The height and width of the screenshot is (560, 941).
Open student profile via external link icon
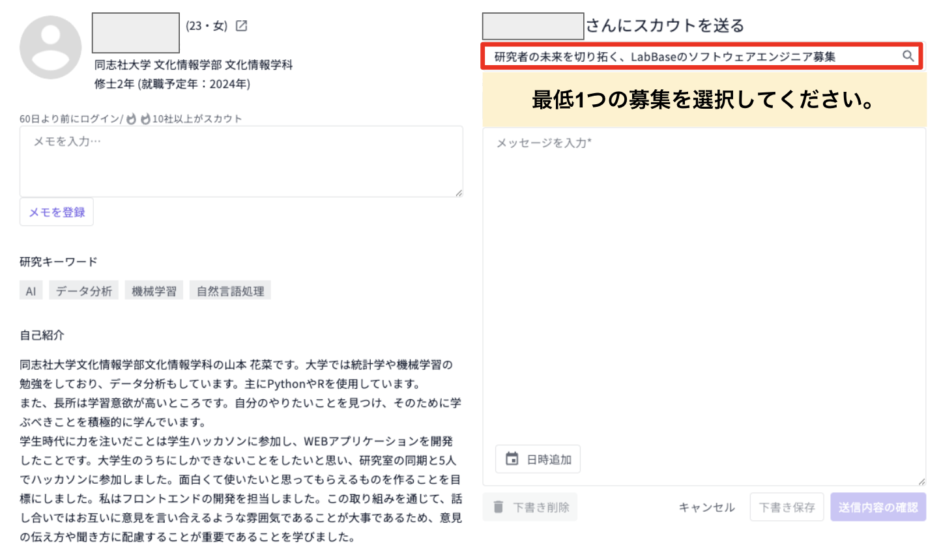click(241, 25)
